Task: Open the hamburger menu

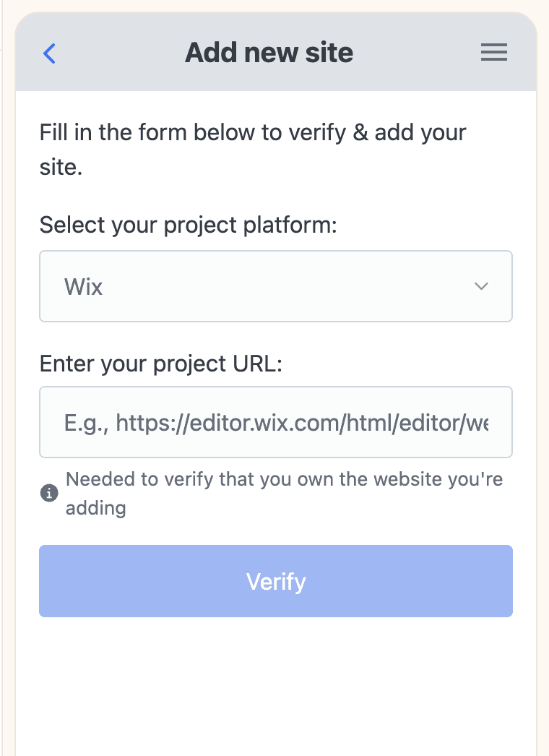Action: coord(494,53)
